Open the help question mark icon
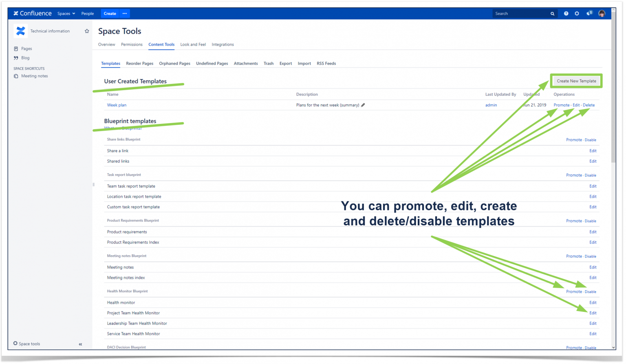626x364 pixels. click(x=566, y=13)
